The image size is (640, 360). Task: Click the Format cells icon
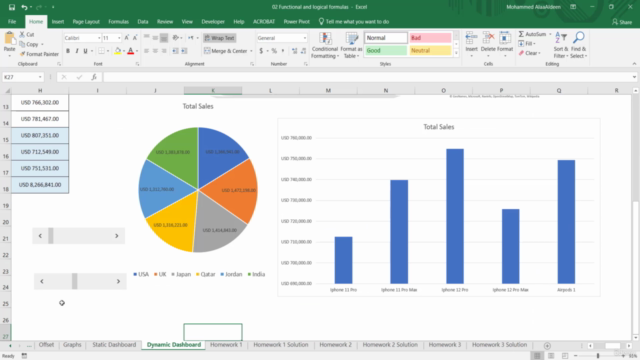[505, 39]
